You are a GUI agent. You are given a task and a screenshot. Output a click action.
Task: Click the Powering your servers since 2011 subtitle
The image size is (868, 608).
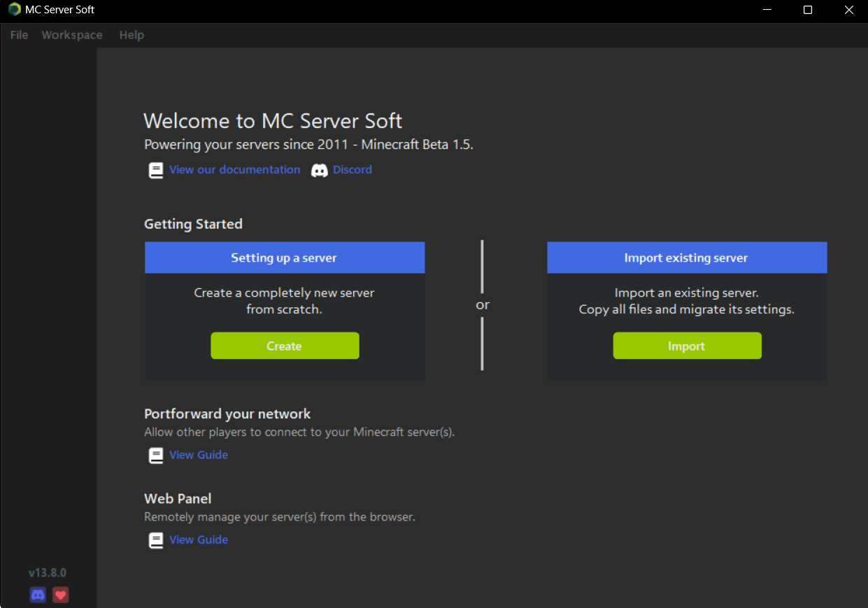click(x=308, y=145)
